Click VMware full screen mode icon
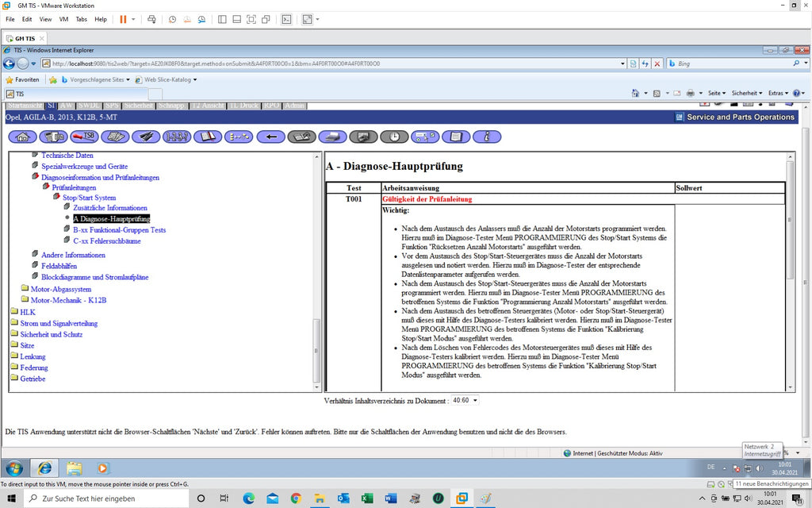The height and width of the screenshot is (508, 812). pos(251,19)
